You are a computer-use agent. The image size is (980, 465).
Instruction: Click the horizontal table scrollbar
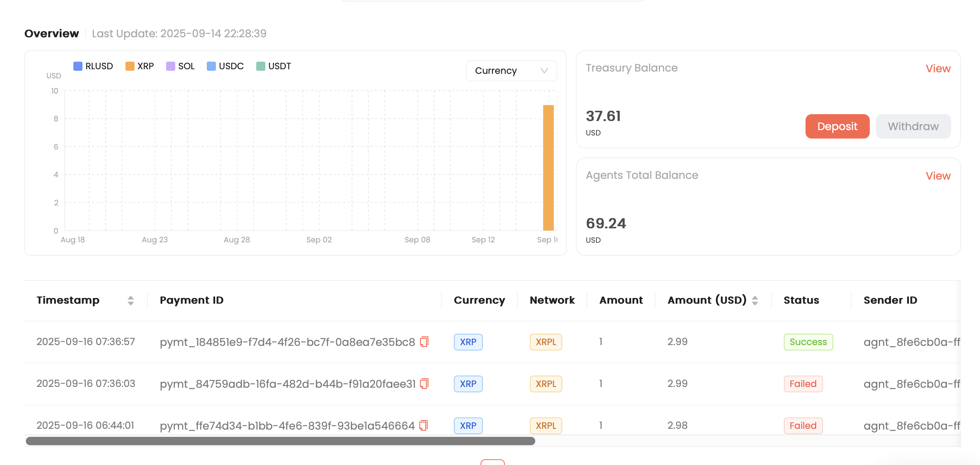281,441
